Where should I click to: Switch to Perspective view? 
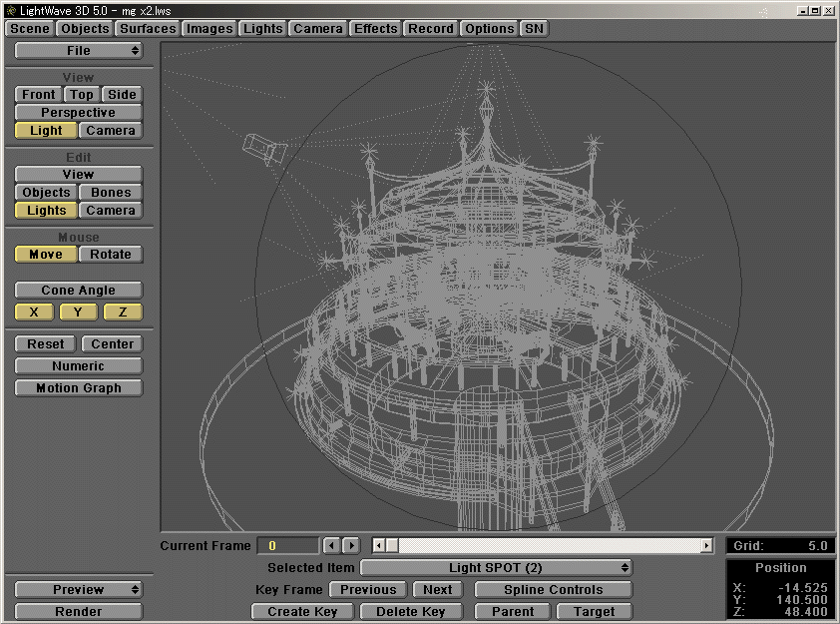[78, 112]
